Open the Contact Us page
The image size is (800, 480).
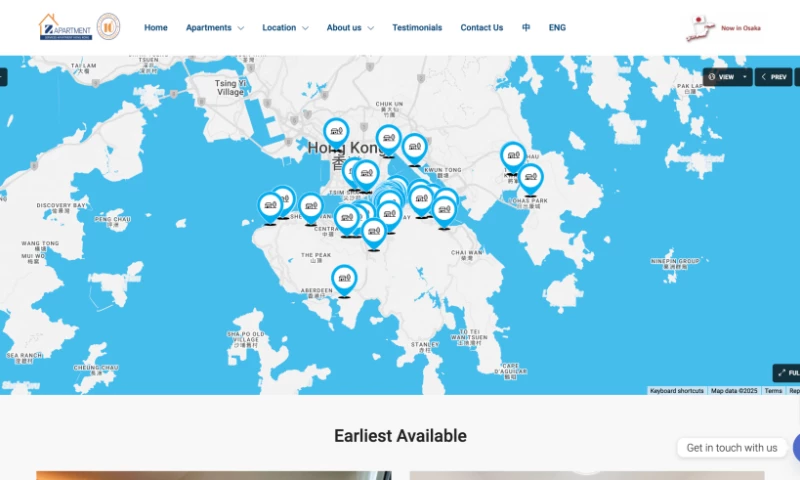482,28
